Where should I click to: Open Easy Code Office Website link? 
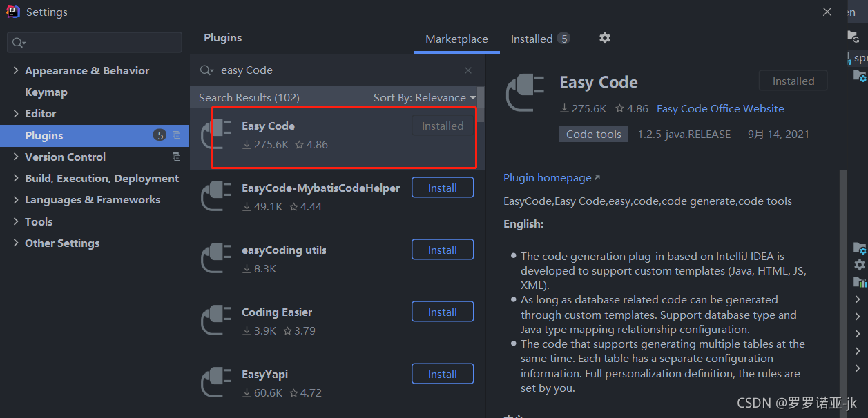coord(720,109)
